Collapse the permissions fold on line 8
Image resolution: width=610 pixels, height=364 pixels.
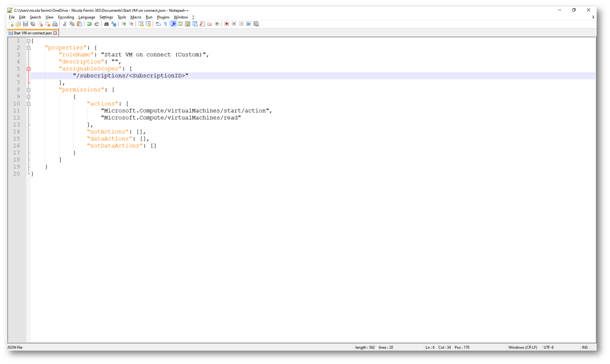pyautogui.click(x=28, y=90)
